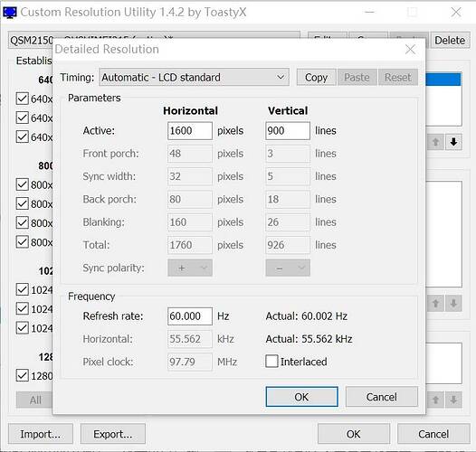Viewport: 476px width, 452px height.
Task: Open the horizontal Sync polarity dropdown
Action: pyautogui.click(x=190, y=268)
